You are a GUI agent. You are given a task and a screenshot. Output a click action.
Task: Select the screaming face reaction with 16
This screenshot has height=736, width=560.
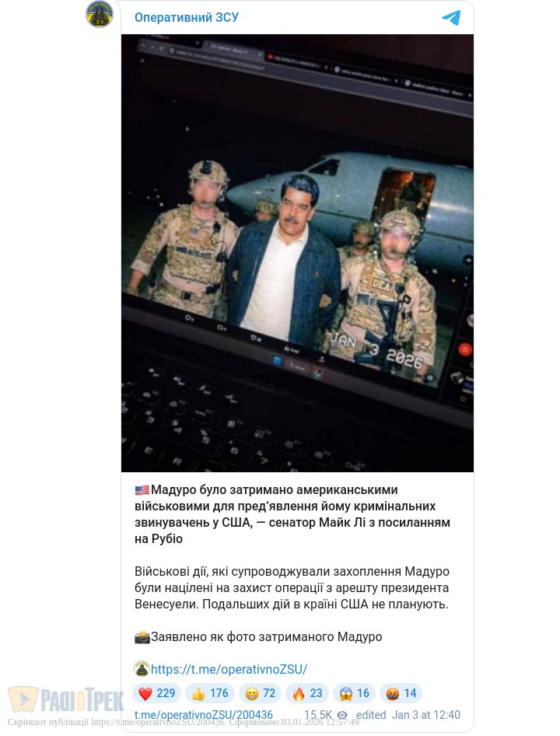click(354, 693)
